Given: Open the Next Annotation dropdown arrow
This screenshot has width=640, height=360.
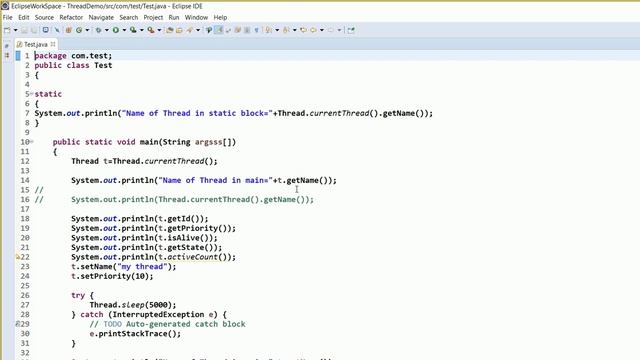Looking at the screenshot, I should (277, 30).
